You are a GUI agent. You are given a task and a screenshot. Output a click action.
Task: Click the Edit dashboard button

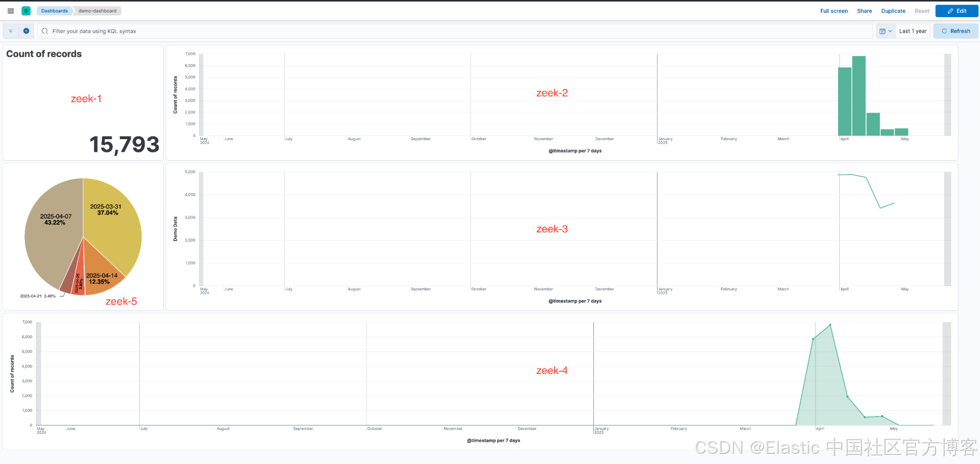[956, 11]
